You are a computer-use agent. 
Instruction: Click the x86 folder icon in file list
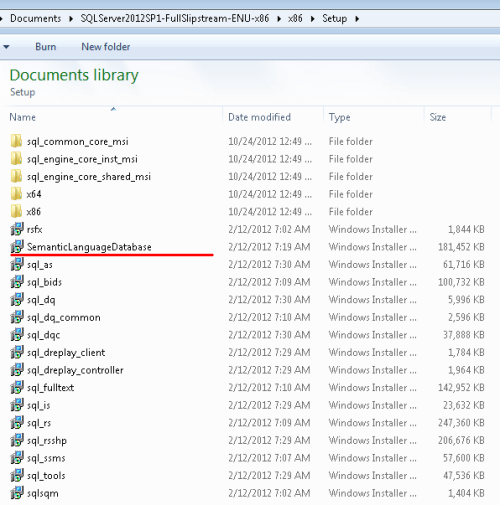point(16,211)
